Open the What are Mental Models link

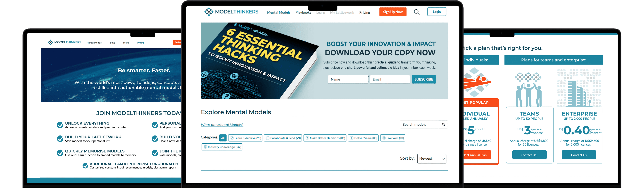pyautogui.click(x=222, y=125)
